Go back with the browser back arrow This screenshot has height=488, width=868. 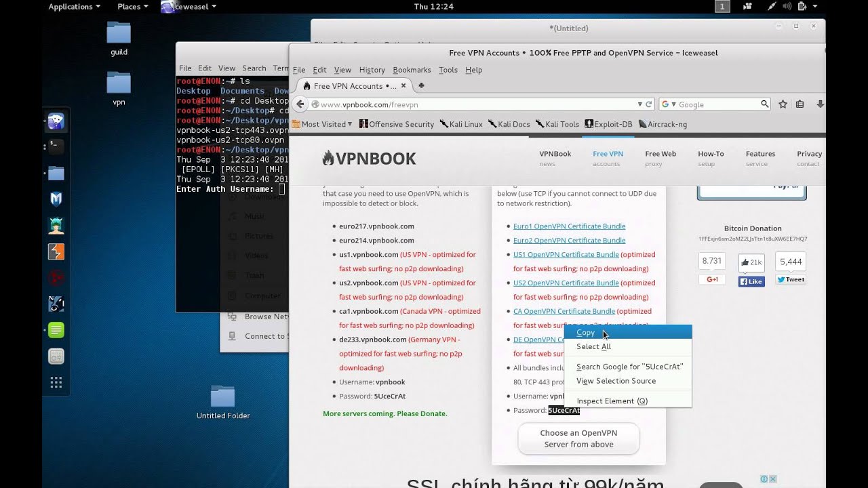pos(300,104)
